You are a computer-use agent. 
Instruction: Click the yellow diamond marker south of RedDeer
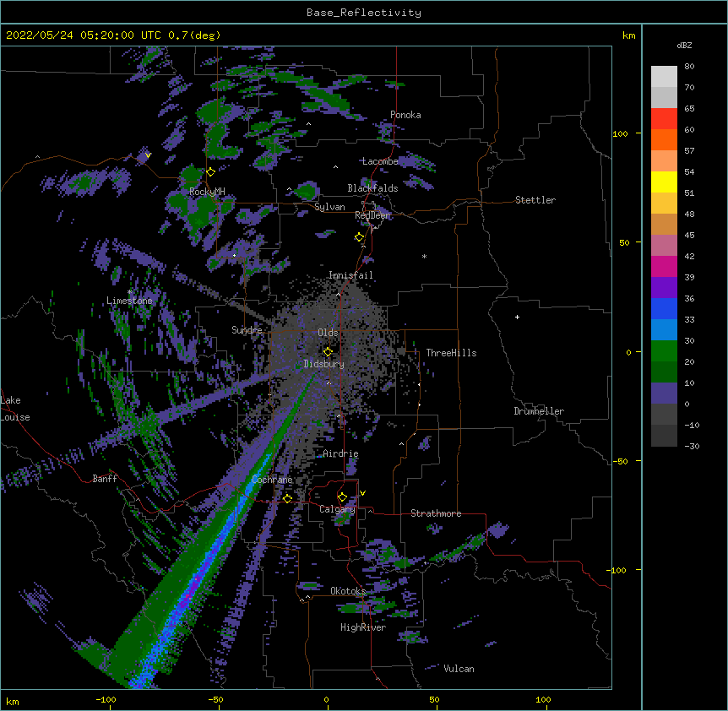[359, 237]
